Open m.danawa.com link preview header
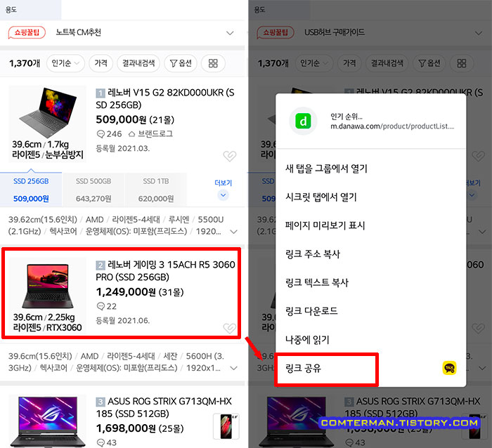The width and height of the screenshot is (492, 448). coord(370,121)
